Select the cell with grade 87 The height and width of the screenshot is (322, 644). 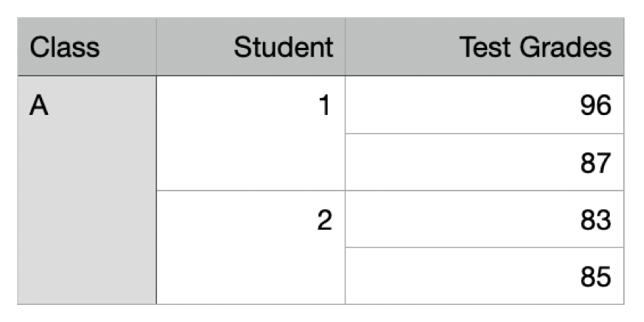tap(484, 162)
